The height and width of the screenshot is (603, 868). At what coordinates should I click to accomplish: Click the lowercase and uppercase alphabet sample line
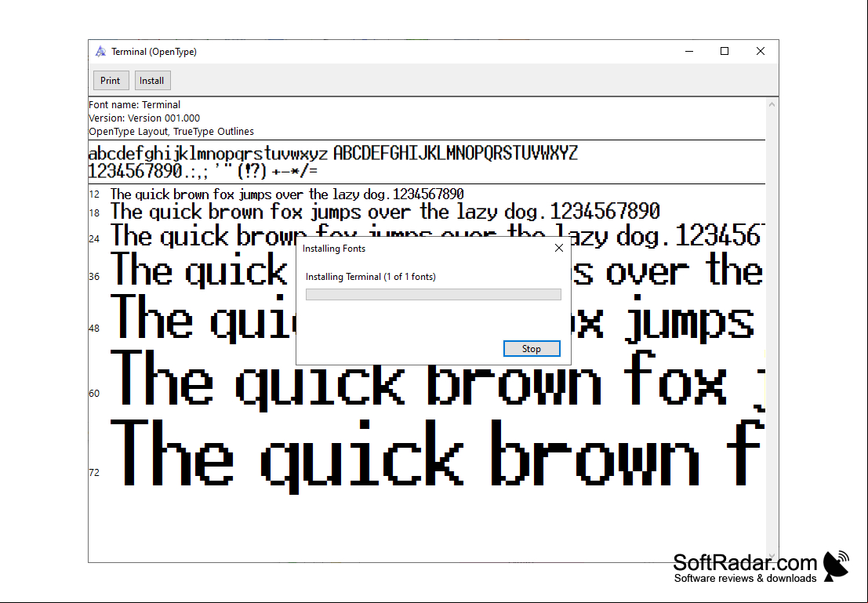coord(332,153)
